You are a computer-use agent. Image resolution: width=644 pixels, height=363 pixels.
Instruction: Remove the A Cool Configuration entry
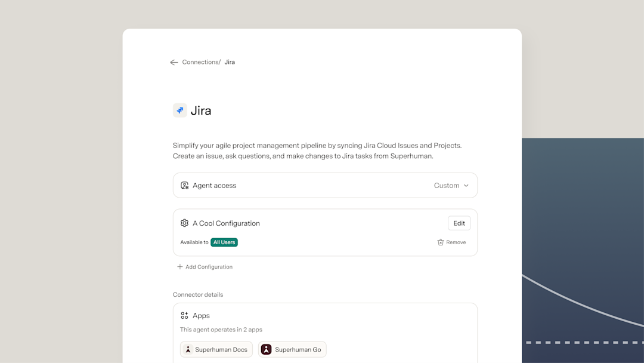(452, 242)
